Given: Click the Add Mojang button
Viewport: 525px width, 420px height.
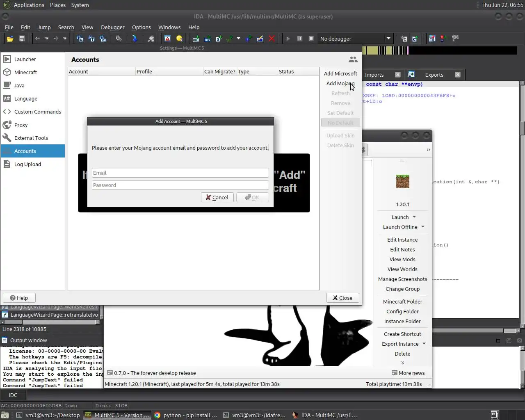Looking at the screenshot, I should coord(340,83).
